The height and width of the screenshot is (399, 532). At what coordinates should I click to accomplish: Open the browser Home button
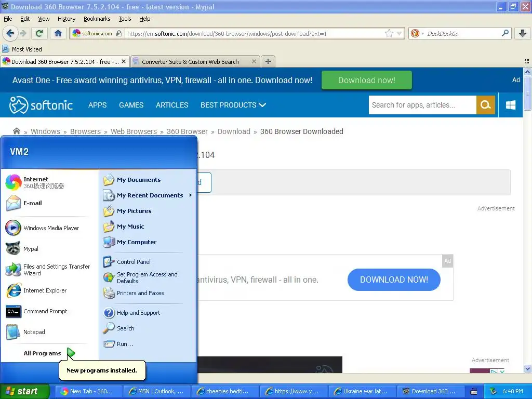pos(58,33)
